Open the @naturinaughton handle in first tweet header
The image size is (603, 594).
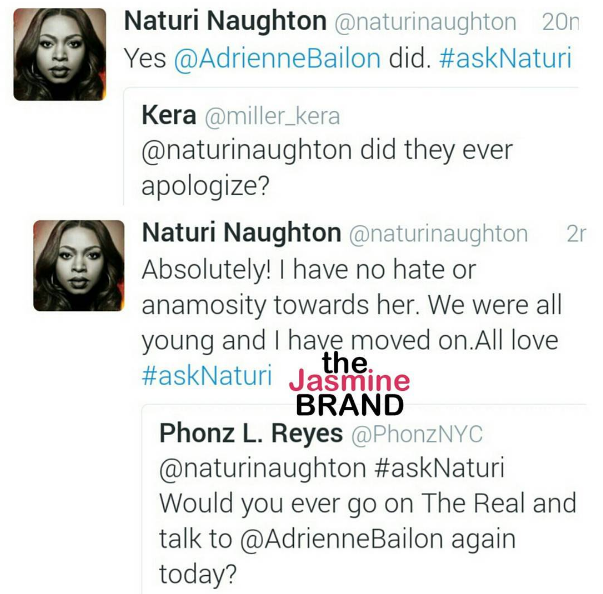click(425, 23)
